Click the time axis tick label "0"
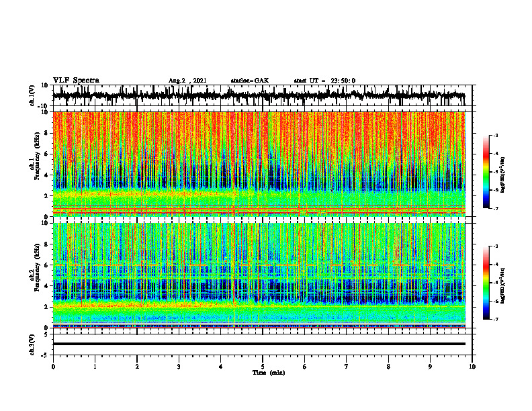This screenshot has height=411, width=532. coord(53,367)
